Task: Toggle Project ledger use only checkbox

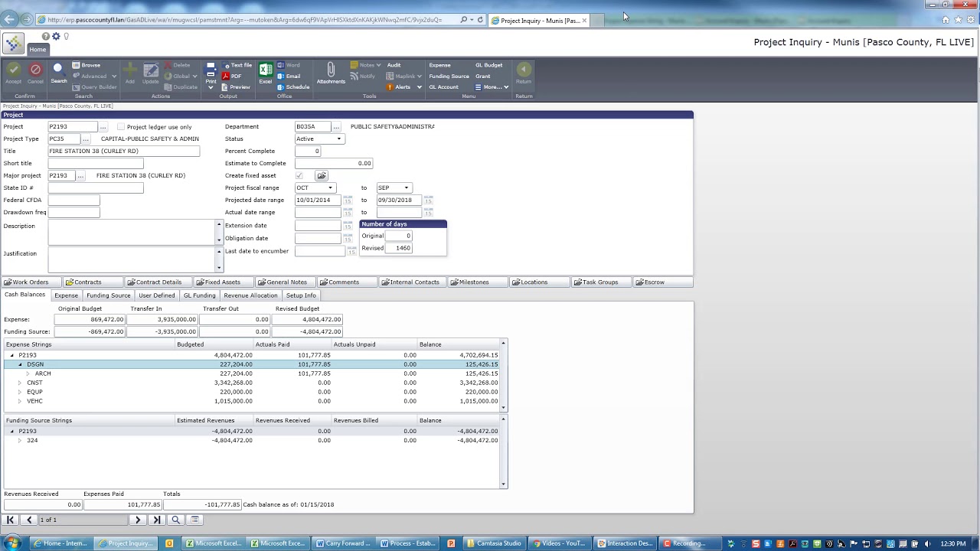Action: (121, 127)
